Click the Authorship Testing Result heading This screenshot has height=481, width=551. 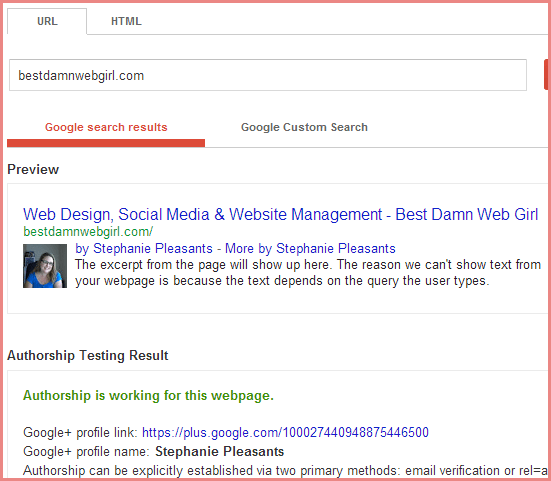coord(88,356)
